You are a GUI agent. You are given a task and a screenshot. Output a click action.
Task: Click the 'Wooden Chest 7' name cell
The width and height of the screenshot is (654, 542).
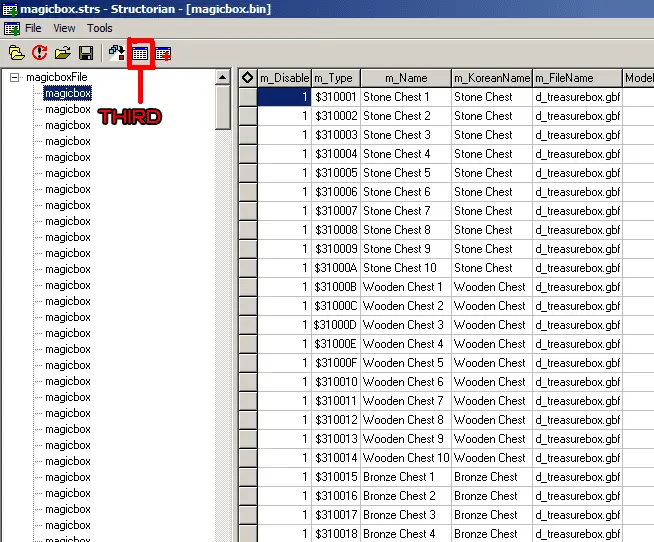pyautogui.click(x=406, y=401)
